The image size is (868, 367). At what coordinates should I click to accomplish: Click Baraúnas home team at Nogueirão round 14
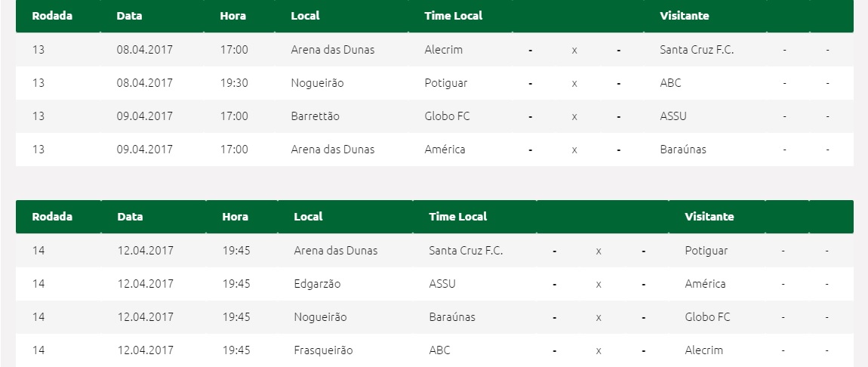point(451,317)
